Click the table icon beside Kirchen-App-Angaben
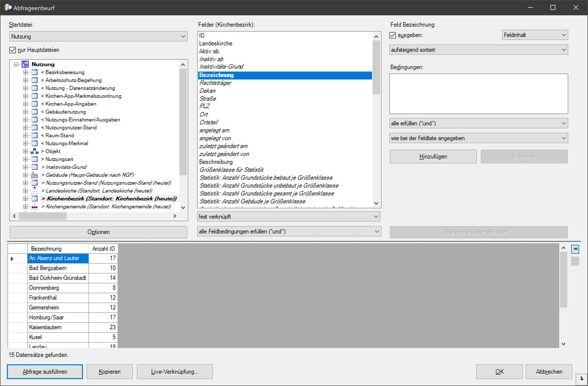 (35, 104)
